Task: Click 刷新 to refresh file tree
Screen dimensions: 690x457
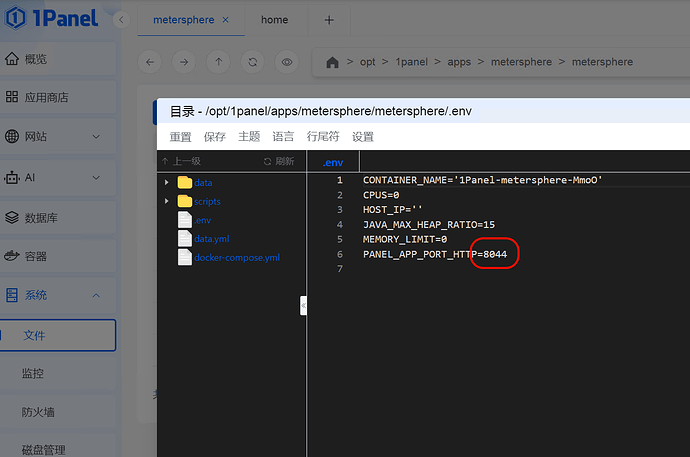Action: point(279,161)
